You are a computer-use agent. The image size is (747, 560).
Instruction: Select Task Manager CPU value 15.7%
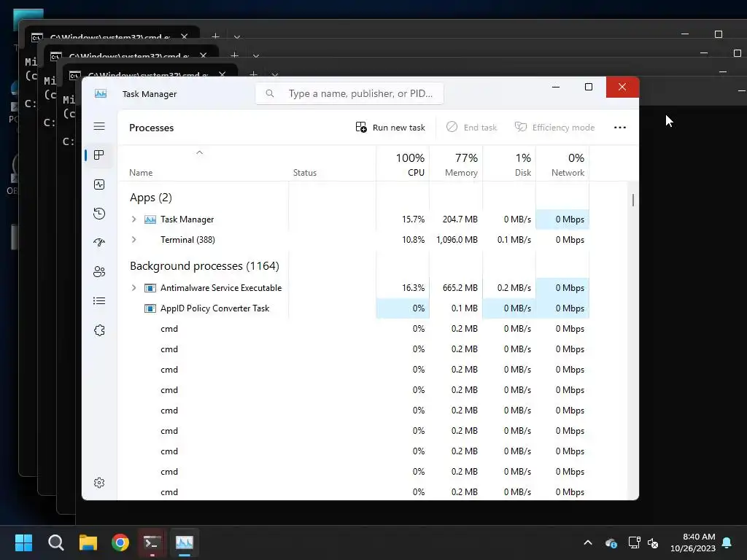click(413, 219)
